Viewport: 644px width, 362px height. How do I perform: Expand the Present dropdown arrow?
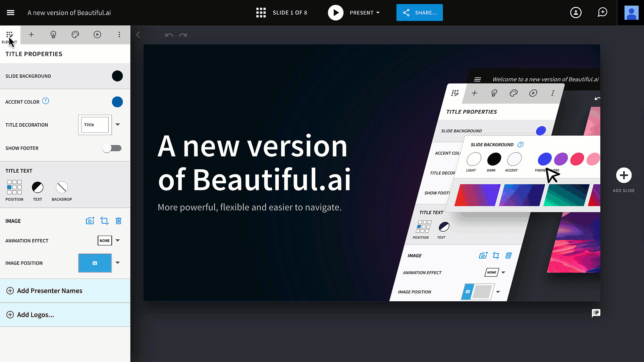[x=378, y=13]
